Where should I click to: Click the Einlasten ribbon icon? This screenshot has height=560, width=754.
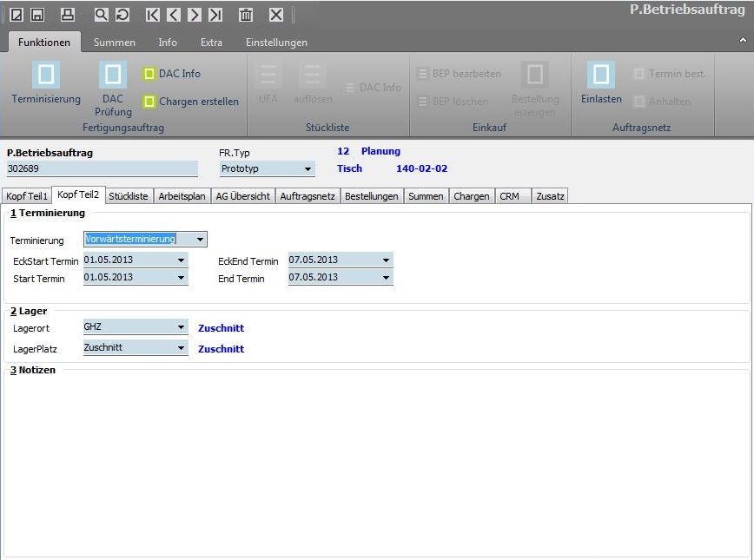[x=601, y=75]
